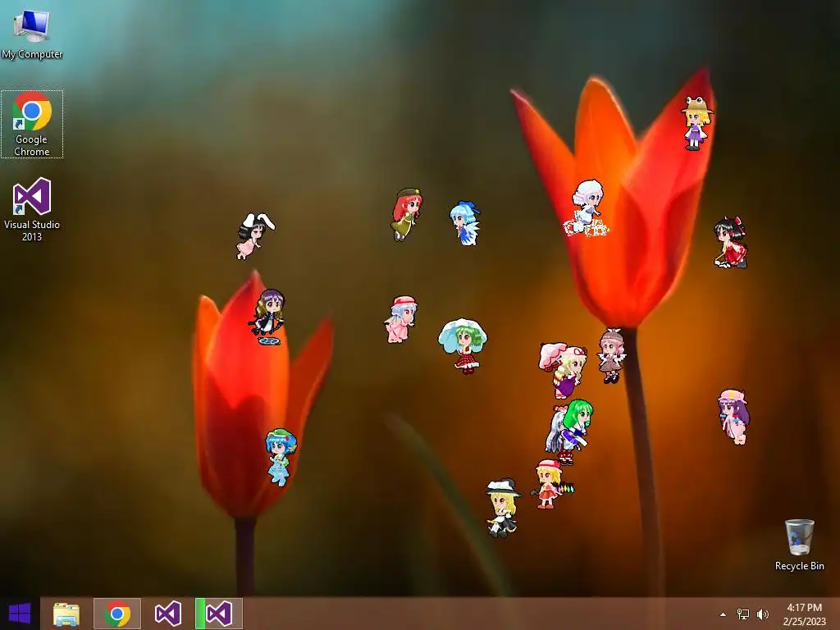840x630 pixels.
Task: Click the green-haired character holding a parasol
Action: pos(463,345)
